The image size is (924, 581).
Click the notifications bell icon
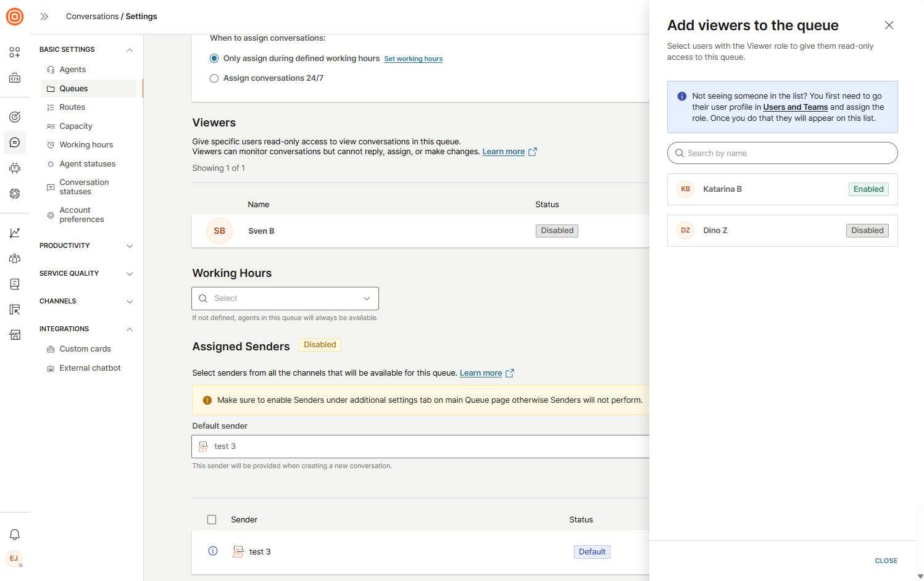tap(15, 535)
